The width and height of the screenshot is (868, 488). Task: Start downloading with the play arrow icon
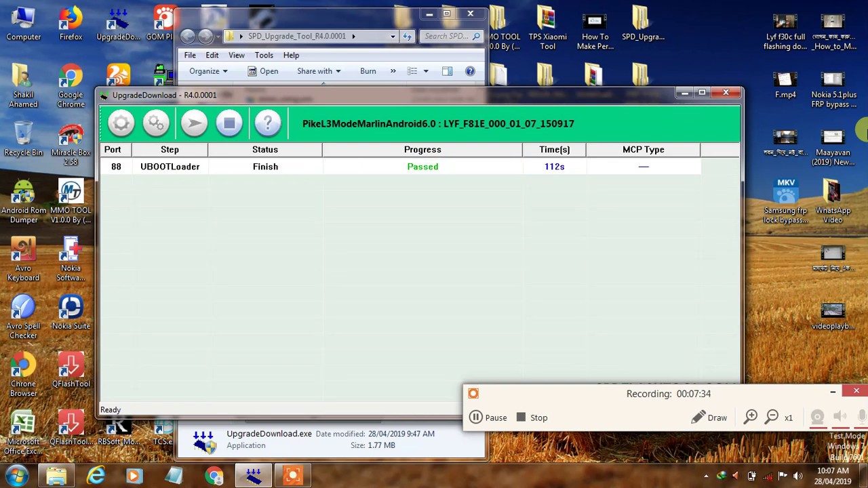(x=194, y=123)
